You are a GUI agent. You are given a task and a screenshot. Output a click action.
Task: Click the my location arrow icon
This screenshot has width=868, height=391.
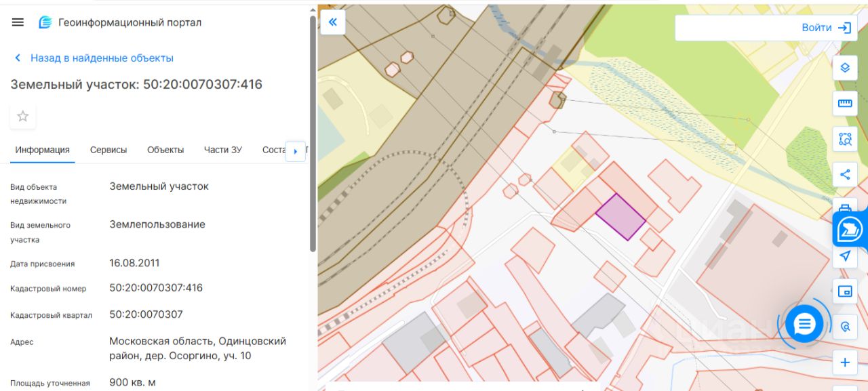point(845,256)
